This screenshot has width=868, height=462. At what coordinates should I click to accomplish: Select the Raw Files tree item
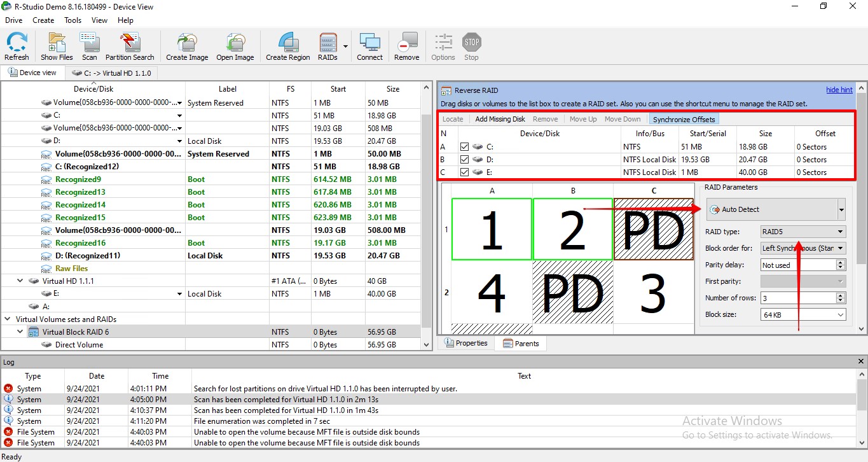(x=71, y=268)
